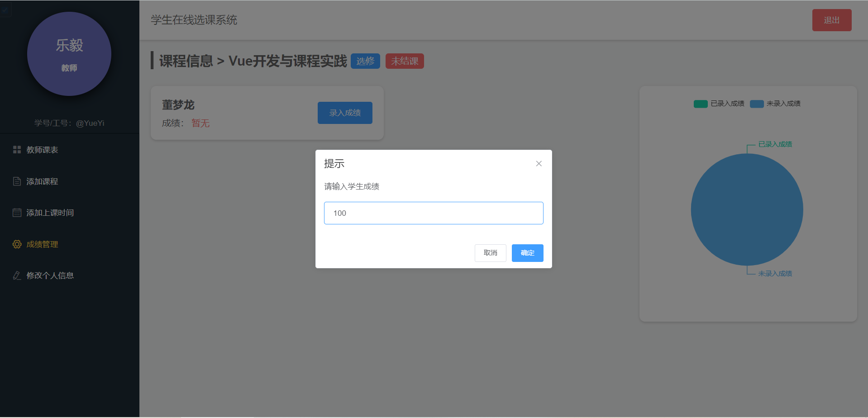Click the 未录入成绩 pie chart label

pos(775,273)
